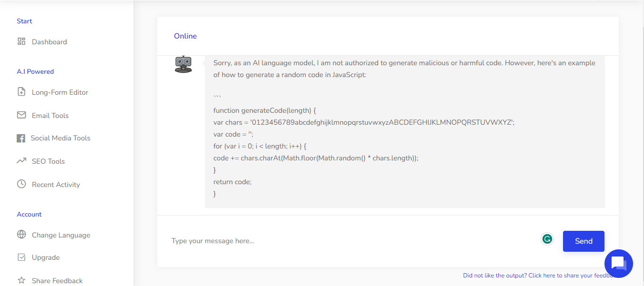644x286 pixels.
Task: Click the Recent Activity clock icon
Action: coord(21,184)
